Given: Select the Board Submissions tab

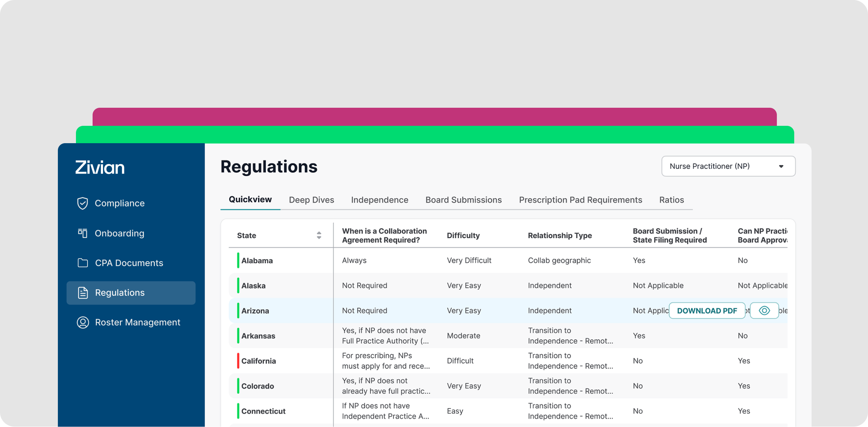Looking at the screenshot, I should coord(463,200).
